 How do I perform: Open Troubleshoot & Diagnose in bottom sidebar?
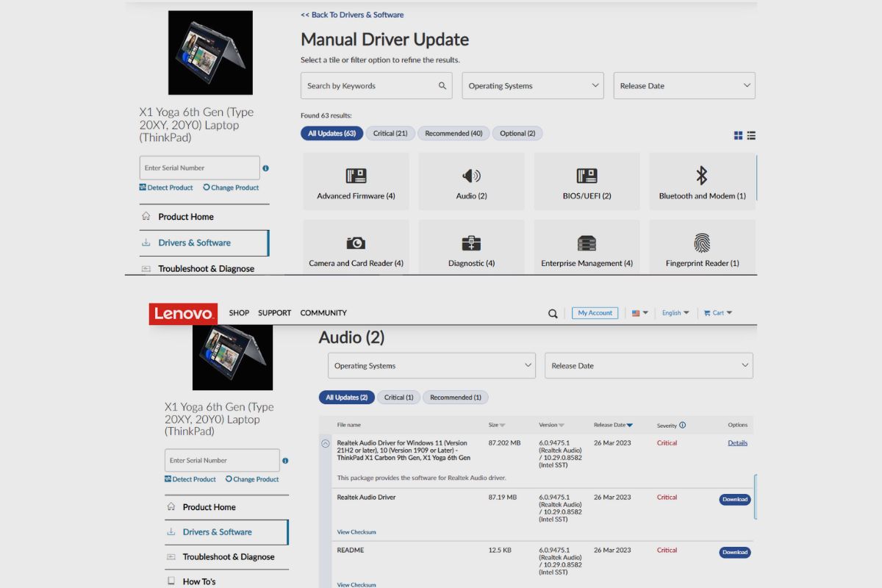click(226, 557)
